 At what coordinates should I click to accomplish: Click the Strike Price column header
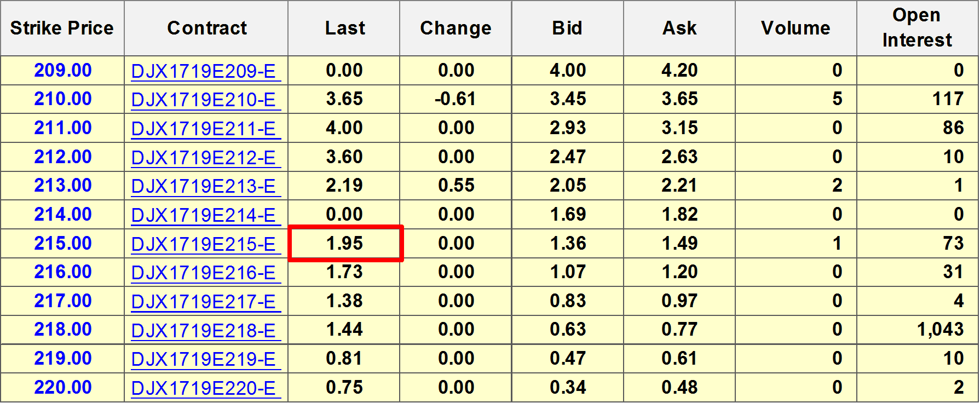(x=62, y=28)
